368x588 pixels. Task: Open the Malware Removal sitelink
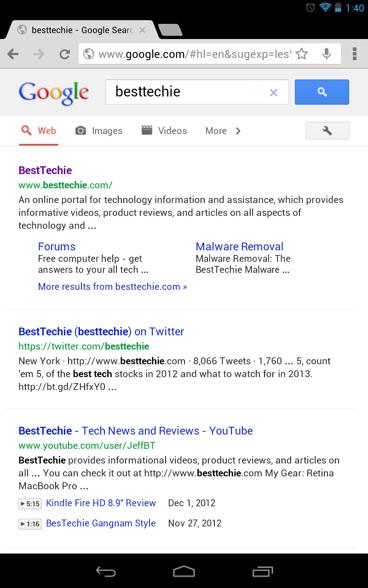click(239, 247)
